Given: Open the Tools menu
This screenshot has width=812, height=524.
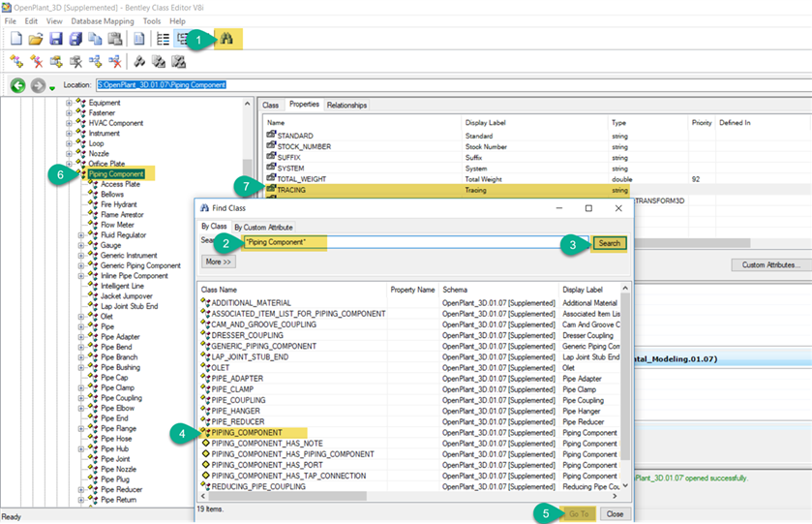Looking at the screenshot, I should pos(152,21).
